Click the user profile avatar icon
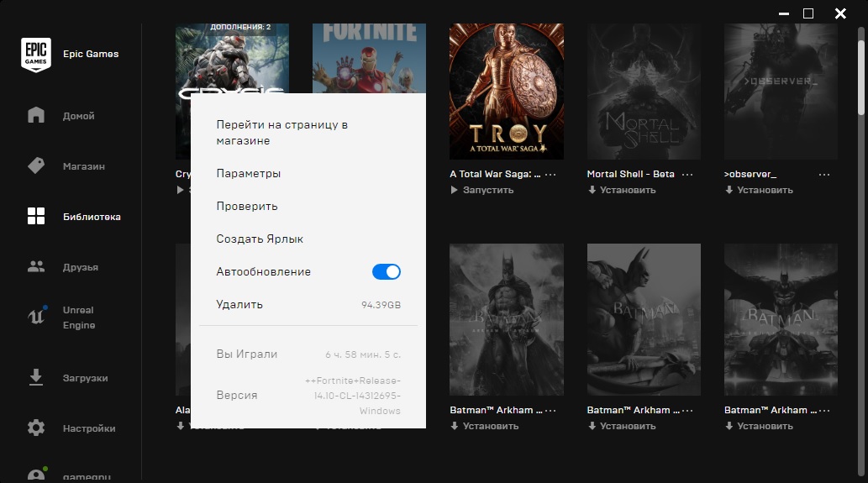The width and height of the screenshot is (868, 483). (x=36, y=474)
